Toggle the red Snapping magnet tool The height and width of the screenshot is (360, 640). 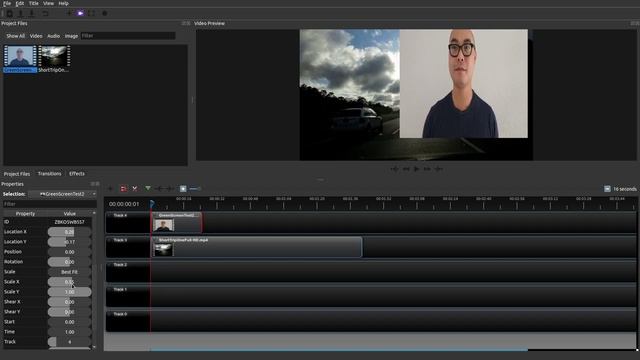[123, 189]
